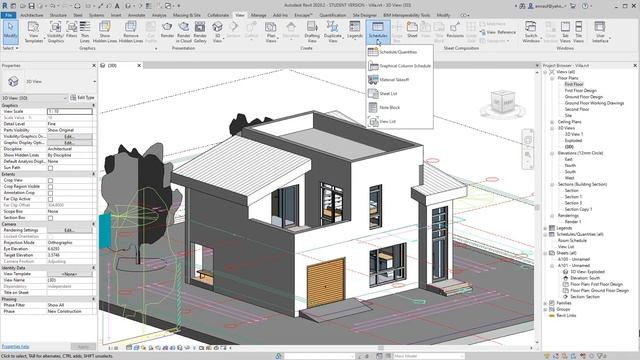This screenshot has height=360, width=640.
Task: Select First Floor in Project Browser
Action: (574, 84)
